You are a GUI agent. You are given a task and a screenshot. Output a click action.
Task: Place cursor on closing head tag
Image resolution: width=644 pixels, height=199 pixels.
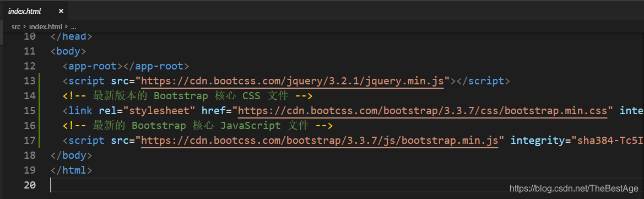72,36
